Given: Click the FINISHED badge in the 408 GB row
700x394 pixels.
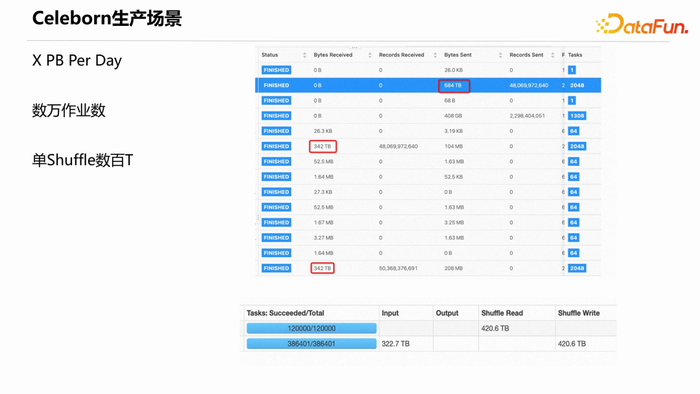Looking at the screenshot, I should point(276,116).
